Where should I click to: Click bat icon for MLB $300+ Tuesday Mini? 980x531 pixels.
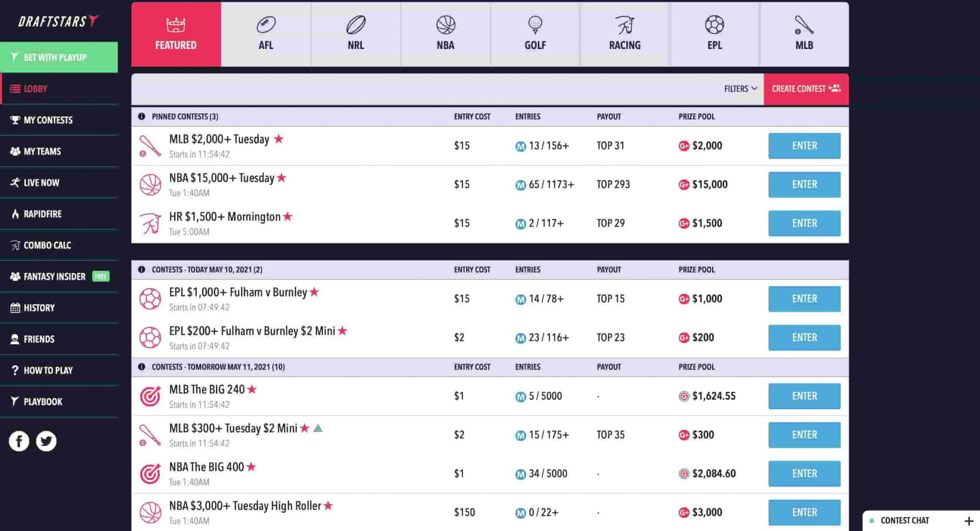click(150, 435)
